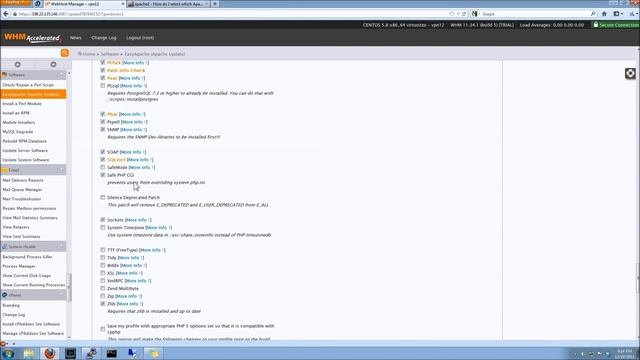Click Logout (root) in header
The height and width of the screenshot is (360, 640).
[140, 38]
